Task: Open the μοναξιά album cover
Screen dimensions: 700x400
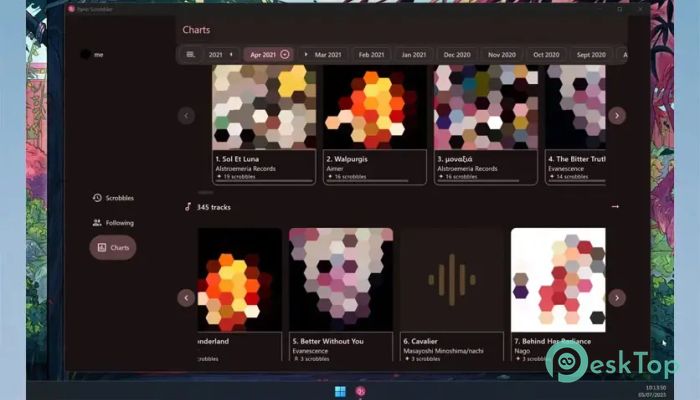Action: 486,107
